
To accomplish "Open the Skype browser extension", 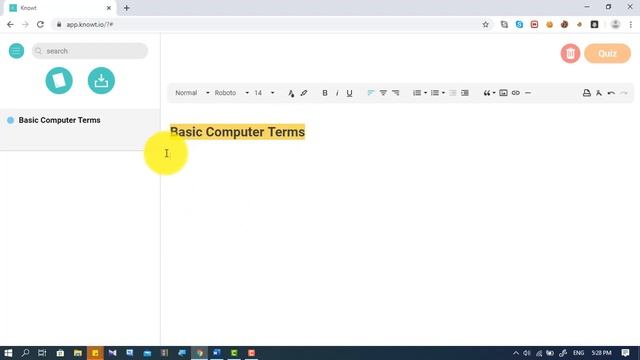I will pyautogui.click(x=519, y=24).
